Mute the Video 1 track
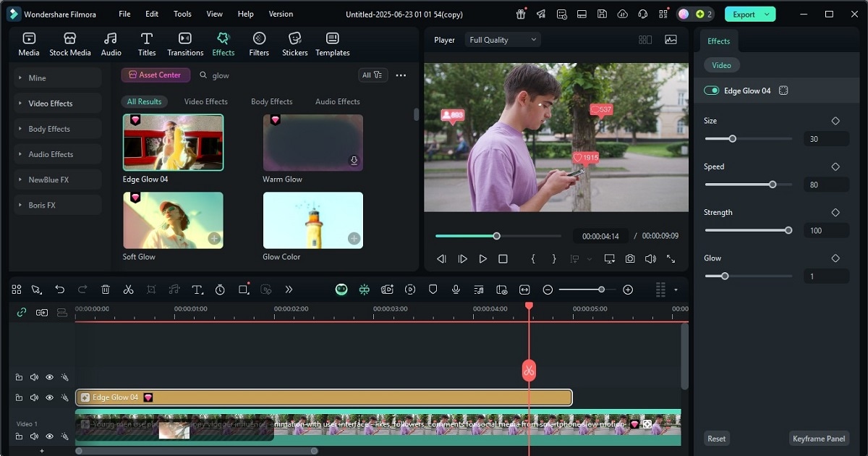Viewport: 868px width, 456px height. pos(34,436)
